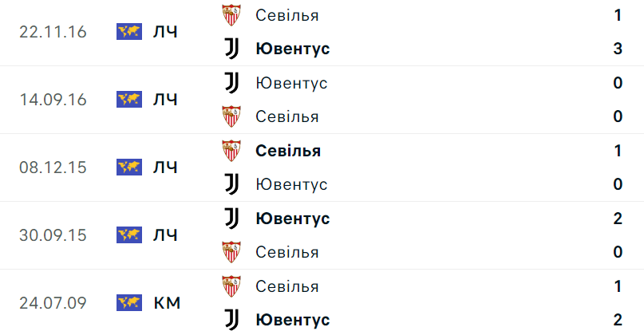Image resolution: width=644 pixels, height=335 pixels.
Task: Click Juventus score 3 in 22.11.16 match
Action: tap(618, 49)
